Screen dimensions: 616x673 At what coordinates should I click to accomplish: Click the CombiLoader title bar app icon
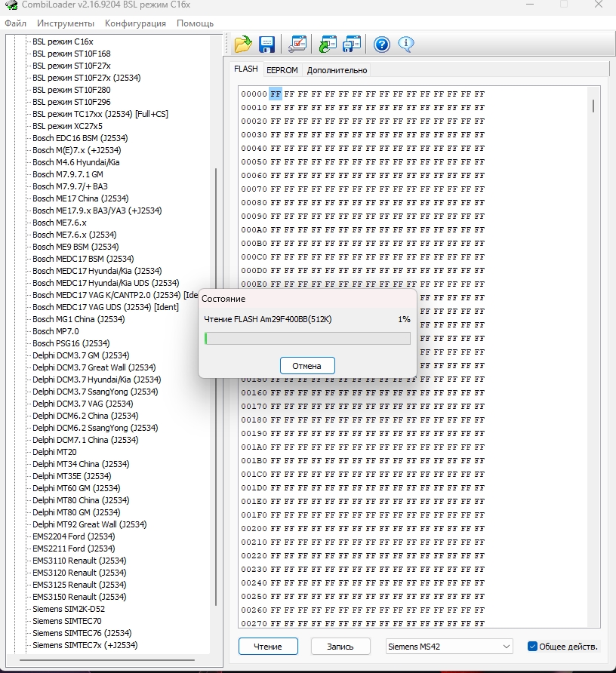(11, 5)
